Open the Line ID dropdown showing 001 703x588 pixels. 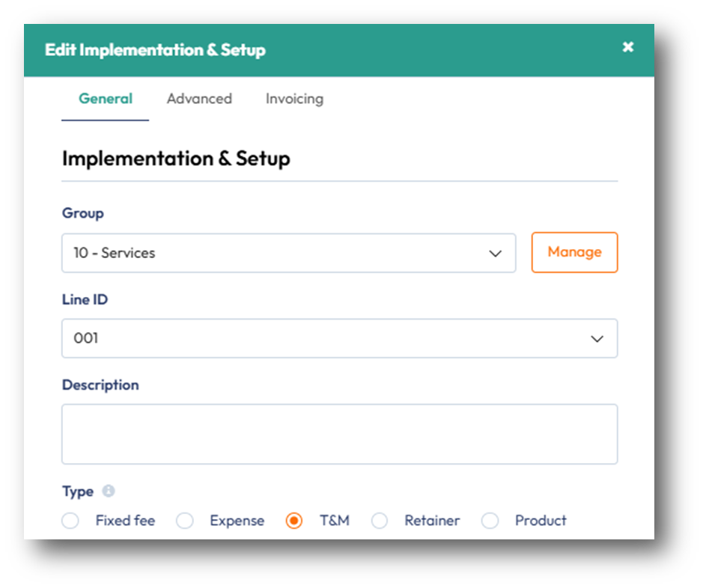coord(339,338)
